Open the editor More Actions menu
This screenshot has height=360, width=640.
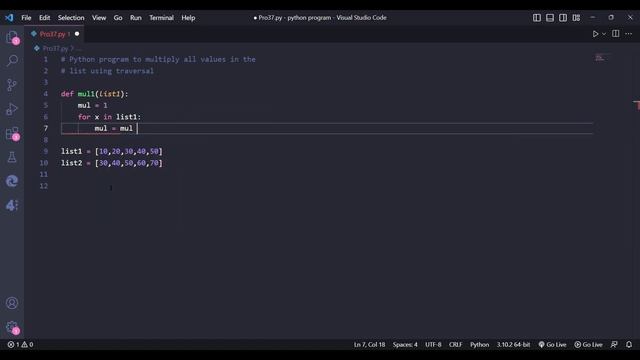629,33
